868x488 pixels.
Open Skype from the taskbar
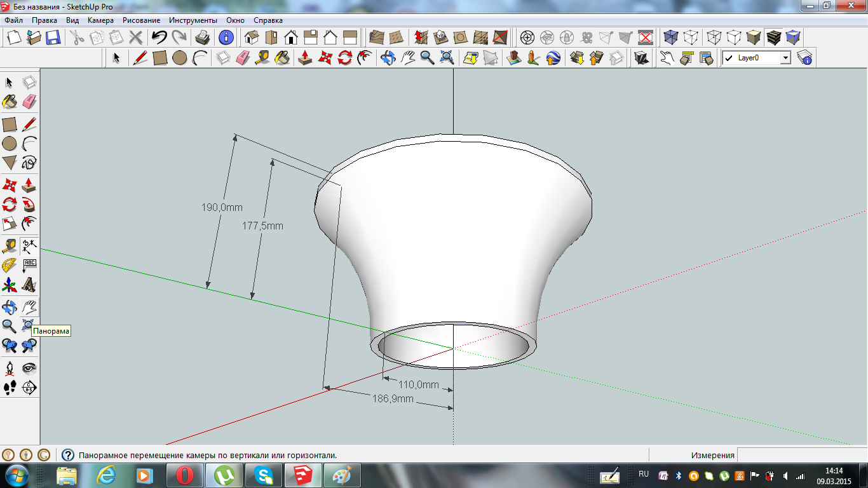click(264, 475)
